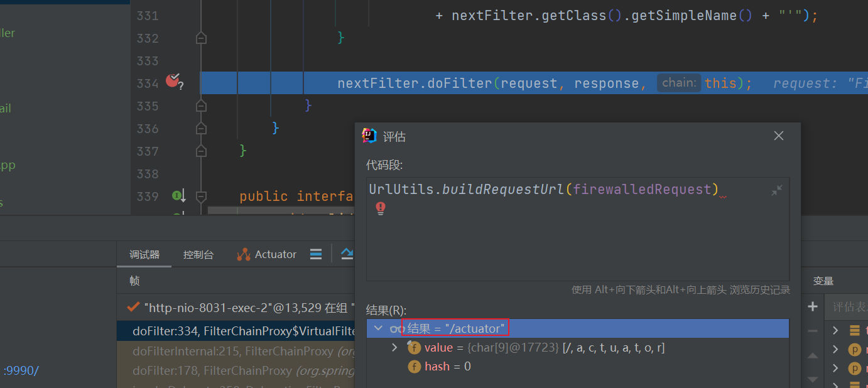The height and width of the screenshot is (388, 868).
Task: Click line number 331 in gutter
Action: (148, 16)
